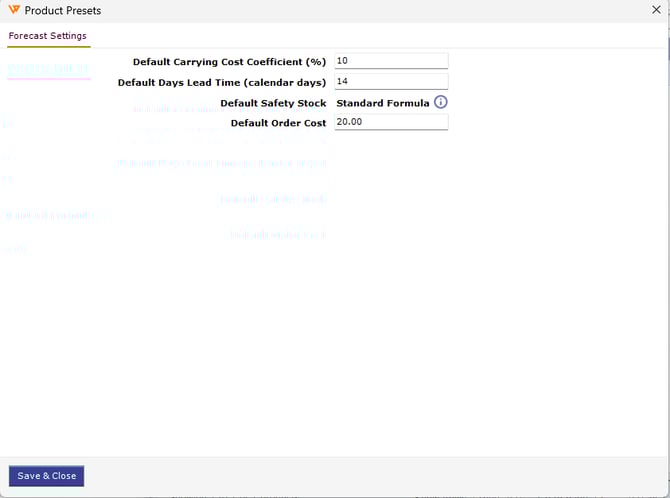Place cursor at value 20.00 in order cost
Viewport: 670px width, 498px height.
[x=349, y=123]
